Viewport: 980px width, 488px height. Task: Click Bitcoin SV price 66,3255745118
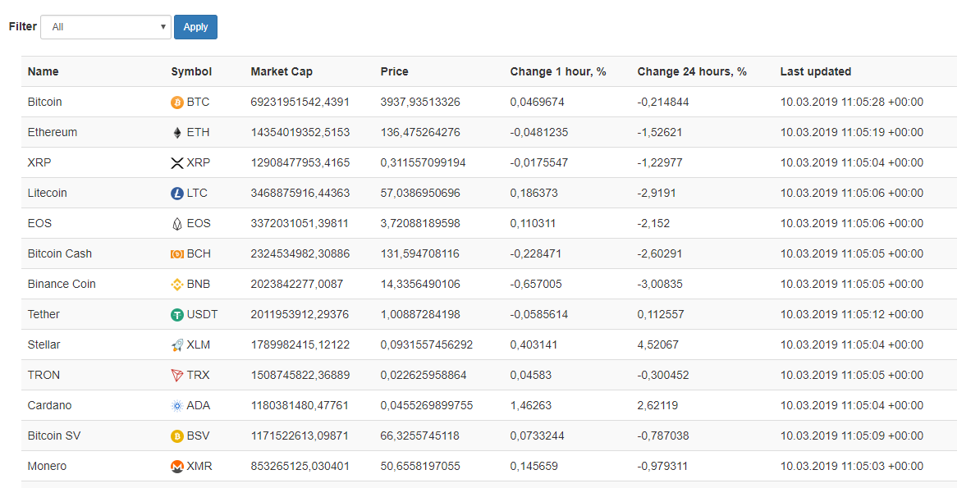point(420,436)
